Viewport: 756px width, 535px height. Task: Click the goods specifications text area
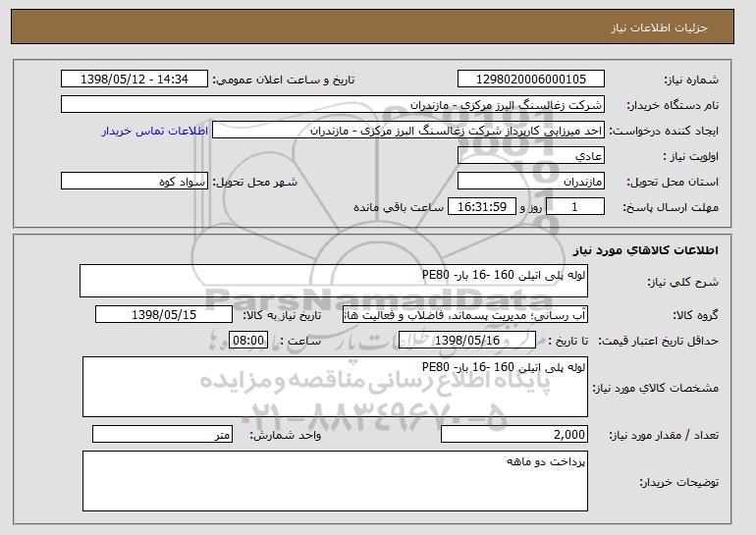335,387
